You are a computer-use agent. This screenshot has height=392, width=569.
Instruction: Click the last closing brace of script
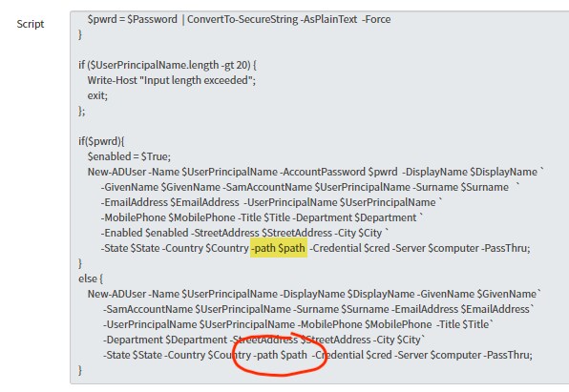click(x=80, y=370)
